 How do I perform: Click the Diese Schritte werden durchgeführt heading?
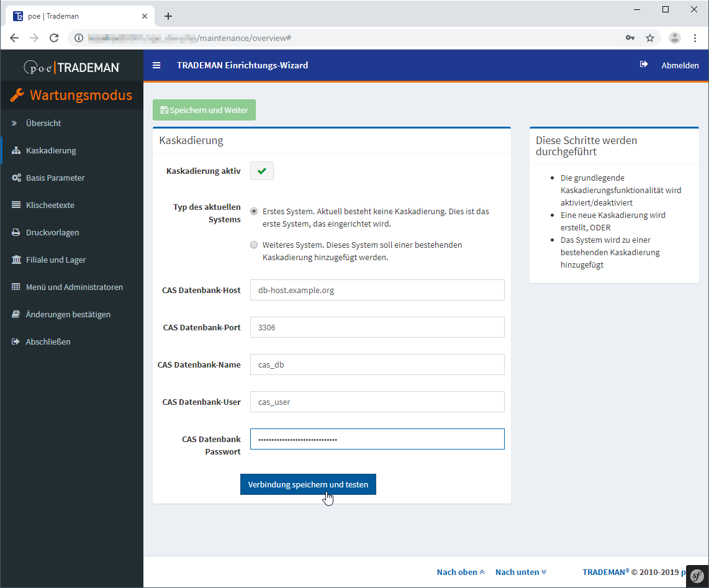point(587,146)
